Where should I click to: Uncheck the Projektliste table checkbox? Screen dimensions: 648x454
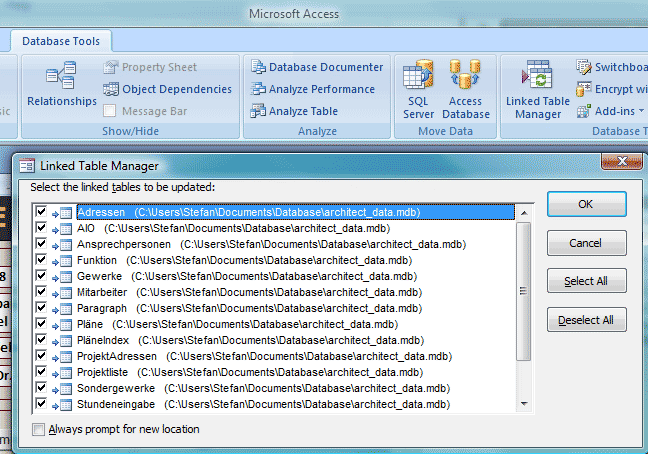[x=41, y=372]
